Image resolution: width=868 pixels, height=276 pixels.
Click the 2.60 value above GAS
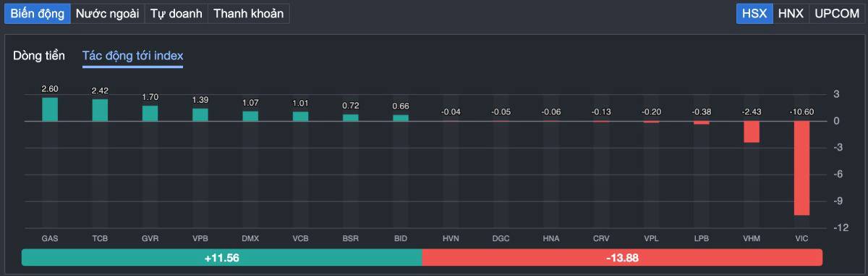click(50, 89)
